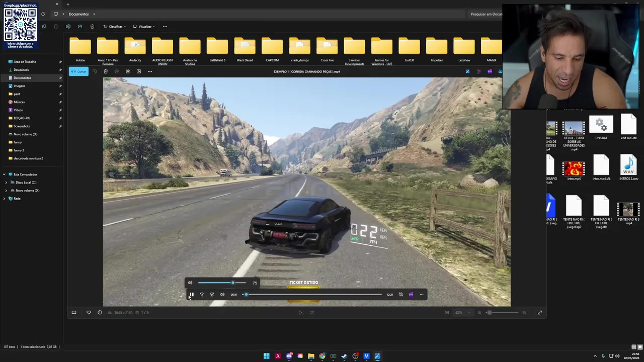Expand the chevron after Documentos breadcrumb
The image size is (644, 362).
tap(94, 14)
